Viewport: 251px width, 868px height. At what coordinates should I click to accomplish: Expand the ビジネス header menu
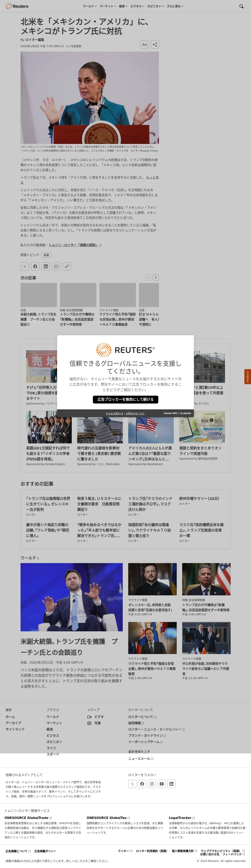coord(137,6)
